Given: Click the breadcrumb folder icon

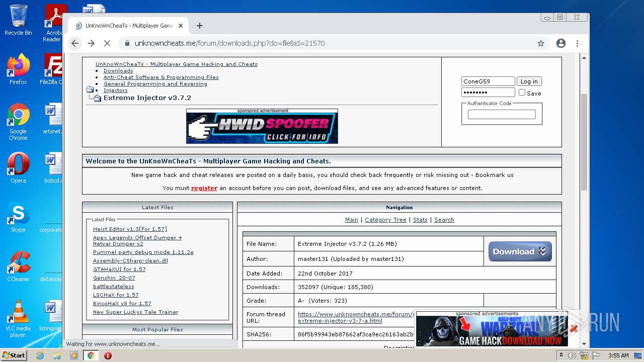Looking at the screenshot, I should pyautogui.click(x=90, y=89).
